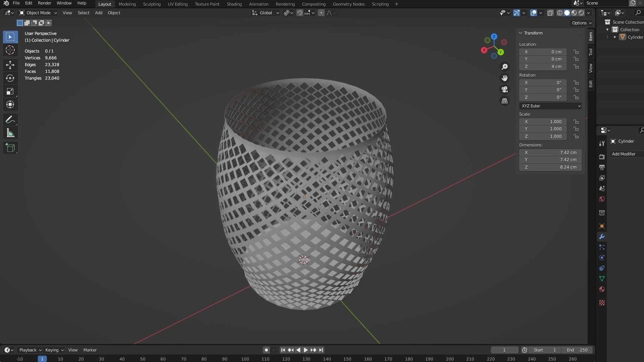Jump to the start frame
This screenshot has height=362, width=644.
tap(283, 350)
